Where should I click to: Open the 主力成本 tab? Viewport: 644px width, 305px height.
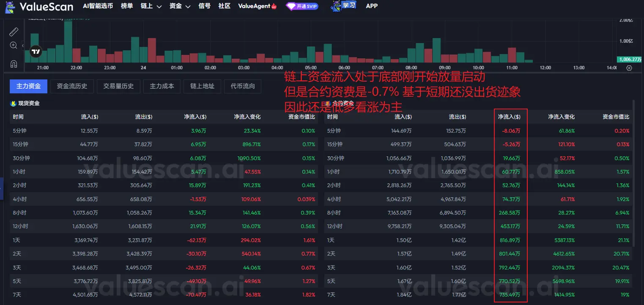coord(162,86)
